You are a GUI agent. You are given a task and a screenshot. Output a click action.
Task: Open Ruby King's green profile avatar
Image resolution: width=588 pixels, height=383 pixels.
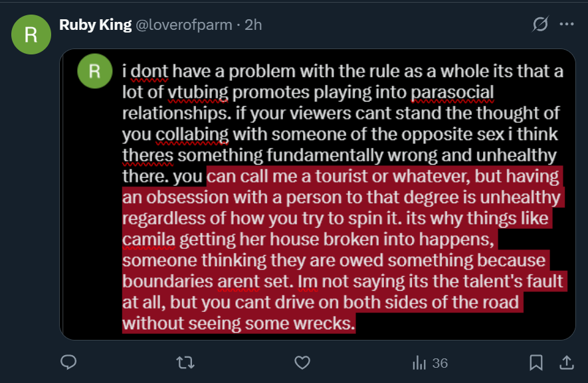(x=31, y=35)
